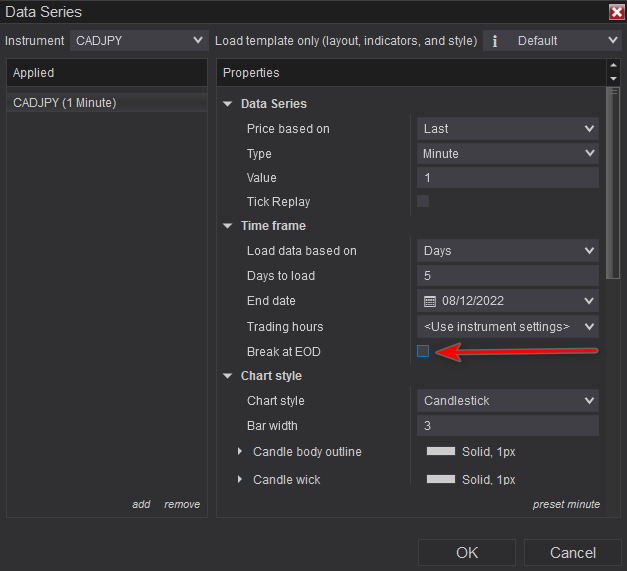Open the Price based on dropdown
Screen dimensions: 627x571
[x=507, y=129]
